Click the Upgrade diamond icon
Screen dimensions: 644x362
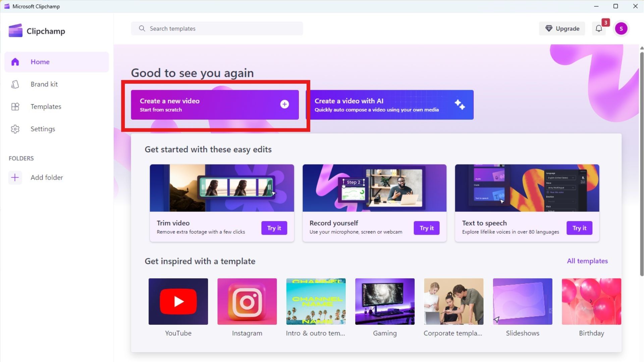click(549, 28)
